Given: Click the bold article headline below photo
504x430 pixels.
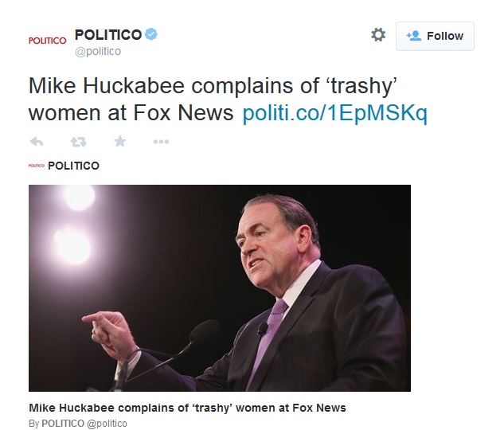Looking at the screenshot, I should [187, 408].
